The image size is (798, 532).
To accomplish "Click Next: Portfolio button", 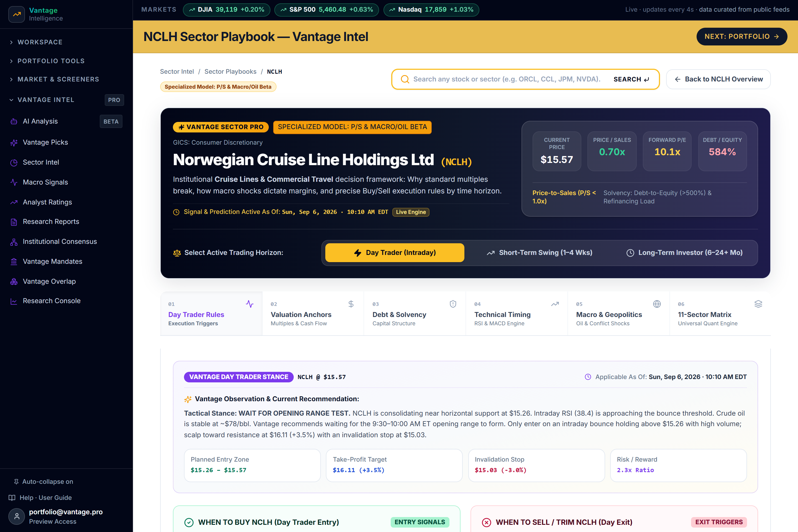I will (742, 37).
